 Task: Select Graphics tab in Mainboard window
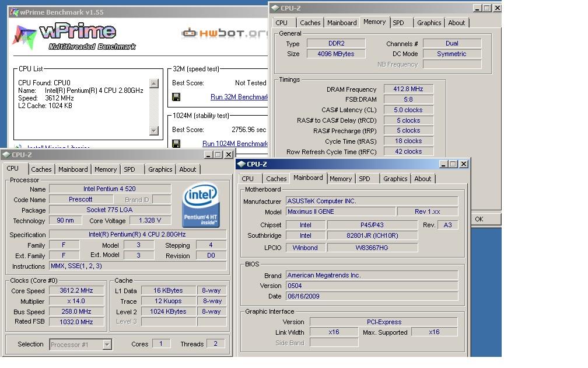click(395, 179)
